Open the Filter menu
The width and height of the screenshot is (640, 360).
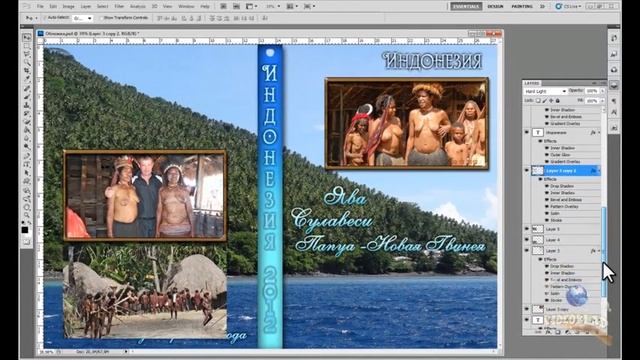(119, 7)
